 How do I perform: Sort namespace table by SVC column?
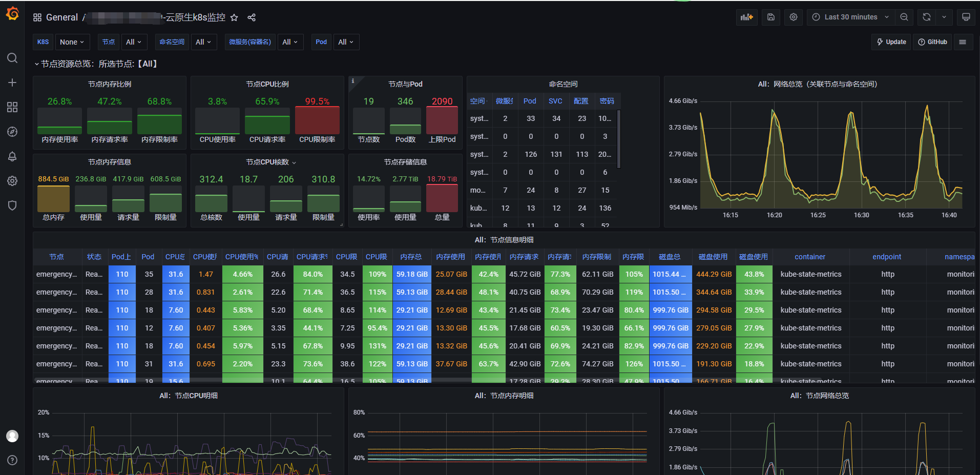pyautogui.click(x=556, y=101)
